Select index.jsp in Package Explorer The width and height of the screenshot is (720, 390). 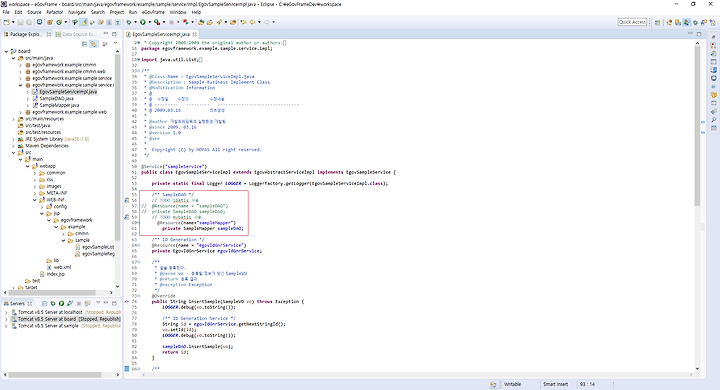pos(56,274)
